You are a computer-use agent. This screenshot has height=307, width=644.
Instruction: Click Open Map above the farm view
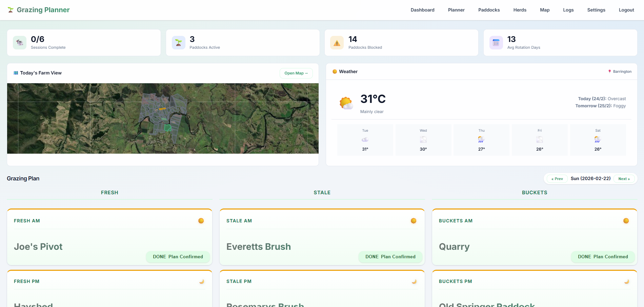tap(296, 73)
